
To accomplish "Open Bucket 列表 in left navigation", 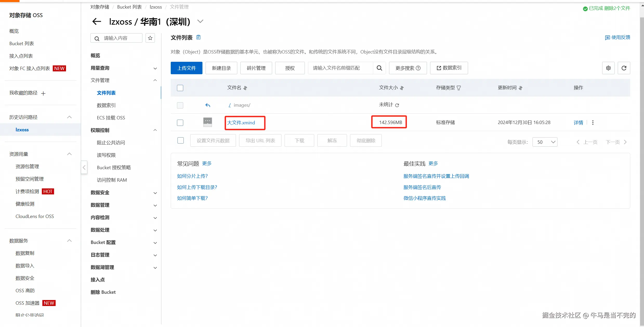I will click(x=22, y=44).
